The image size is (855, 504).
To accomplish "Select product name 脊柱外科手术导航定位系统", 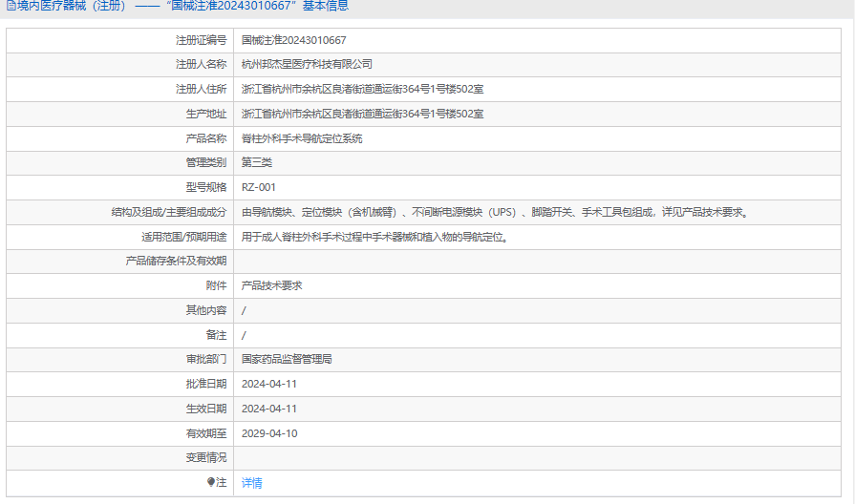I will pos(302,138).
